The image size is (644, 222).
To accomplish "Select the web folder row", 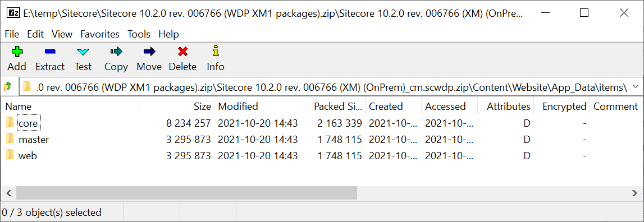I will [x=322, y=156].
